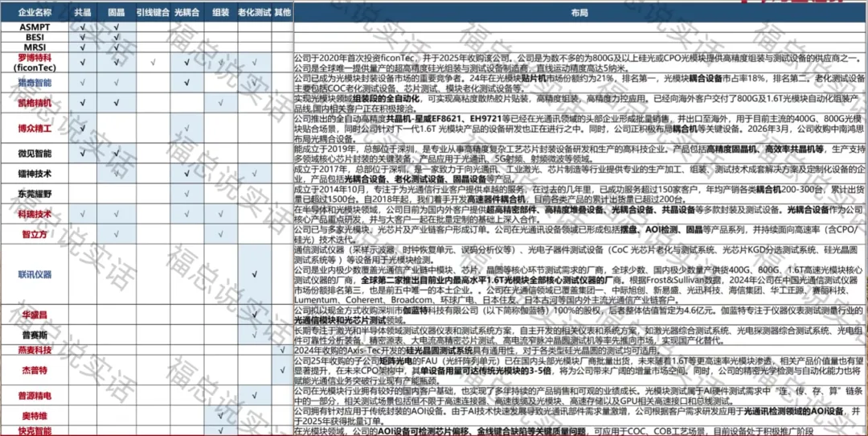Click the 凯格精机 company name cell
Image resolution: width=868 pixels, height=436 pixels.
click(34, 103)
